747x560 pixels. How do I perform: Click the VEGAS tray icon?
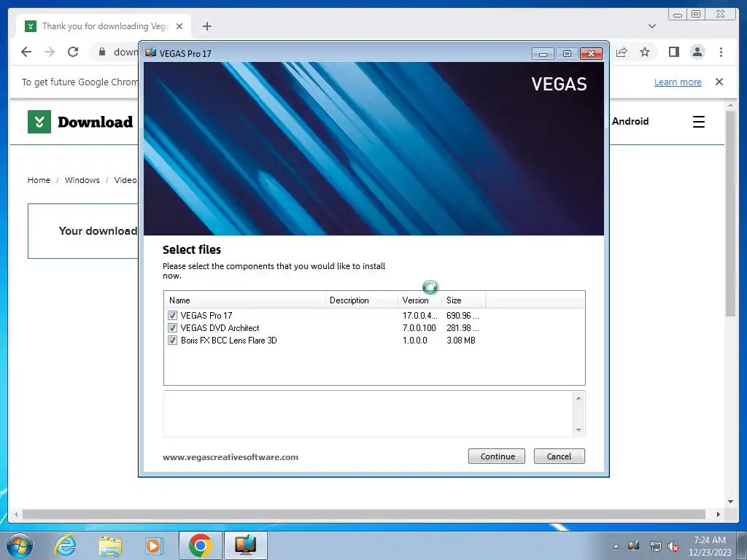click(x=634, y=545)
